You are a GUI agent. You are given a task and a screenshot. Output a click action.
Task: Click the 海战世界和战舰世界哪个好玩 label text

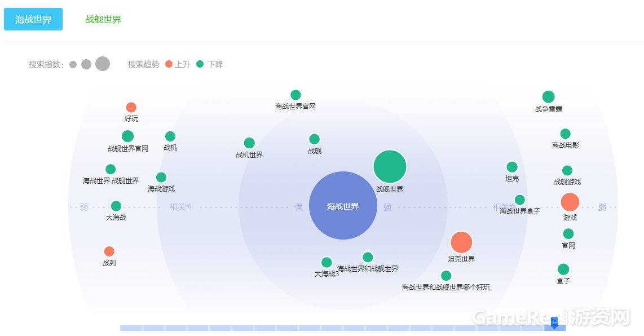tap(446, 287)
